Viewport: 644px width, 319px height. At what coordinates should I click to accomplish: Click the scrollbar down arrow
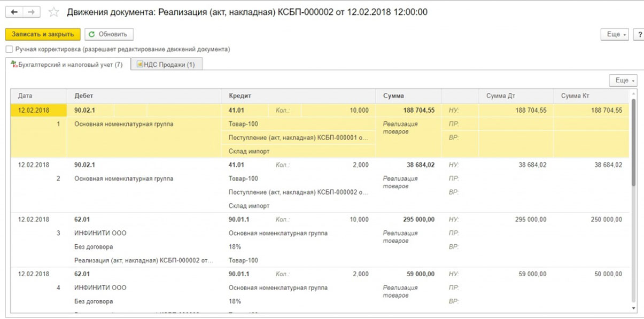[x=634, y=308]
